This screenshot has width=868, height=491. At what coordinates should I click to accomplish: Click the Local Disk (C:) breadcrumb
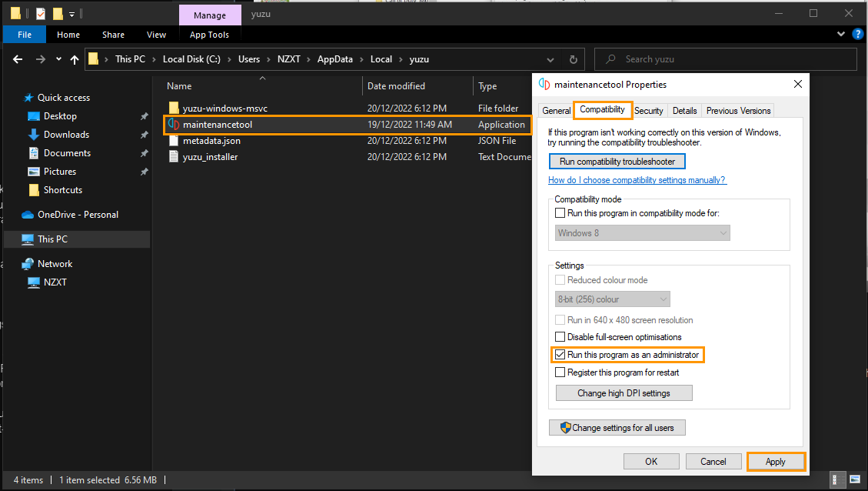pyautogui.click(x=191, y=59)
